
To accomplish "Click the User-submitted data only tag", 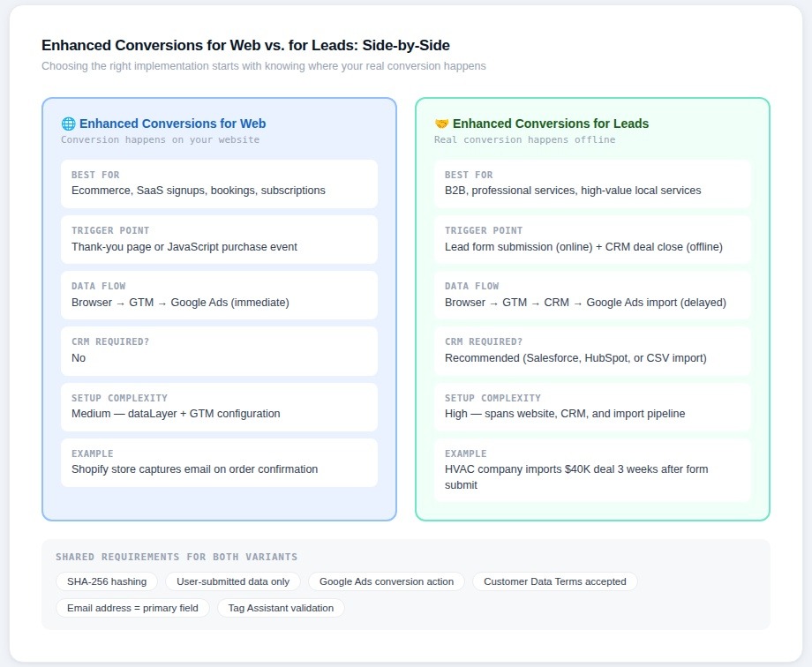I will (233, 581).
